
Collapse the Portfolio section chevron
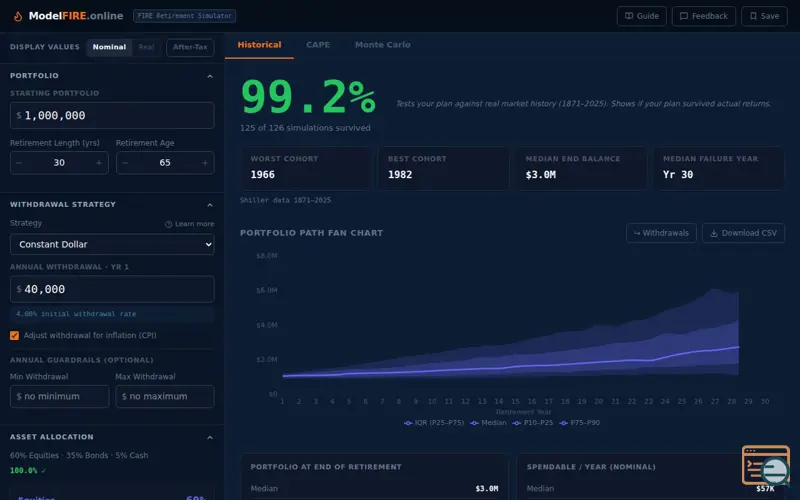coord(210,76)
